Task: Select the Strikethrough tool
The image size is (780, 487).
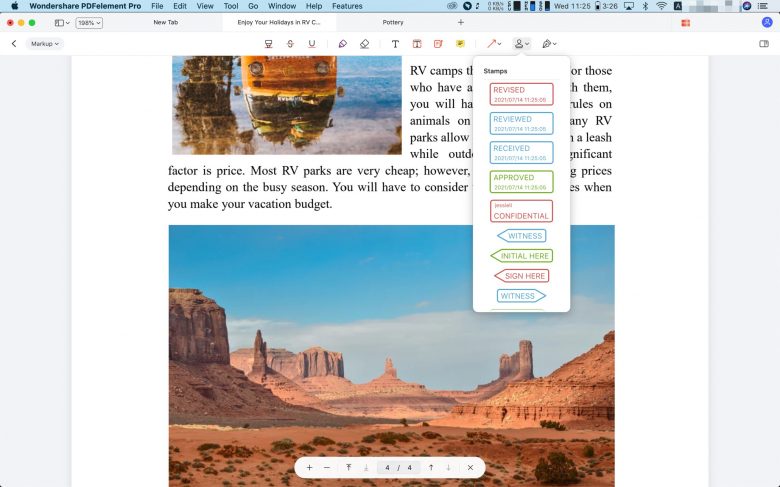Action: (290, 44)
